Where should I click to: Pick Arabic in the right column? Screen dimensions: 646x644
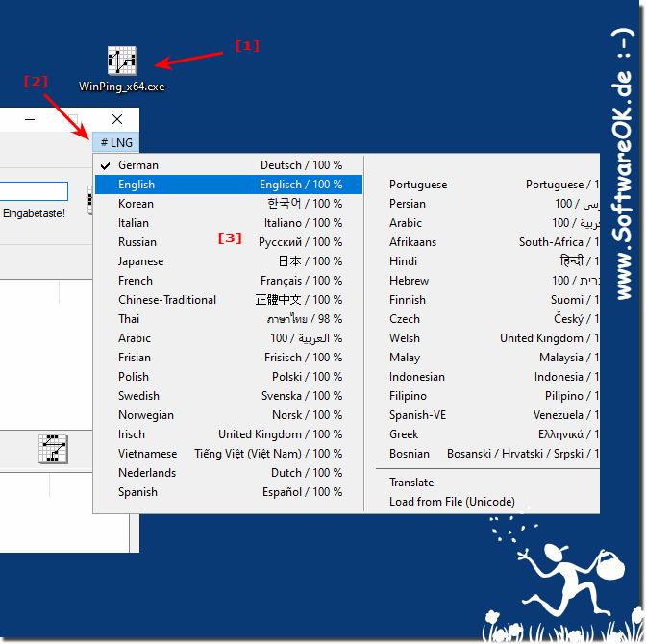(x=483, y=223)
